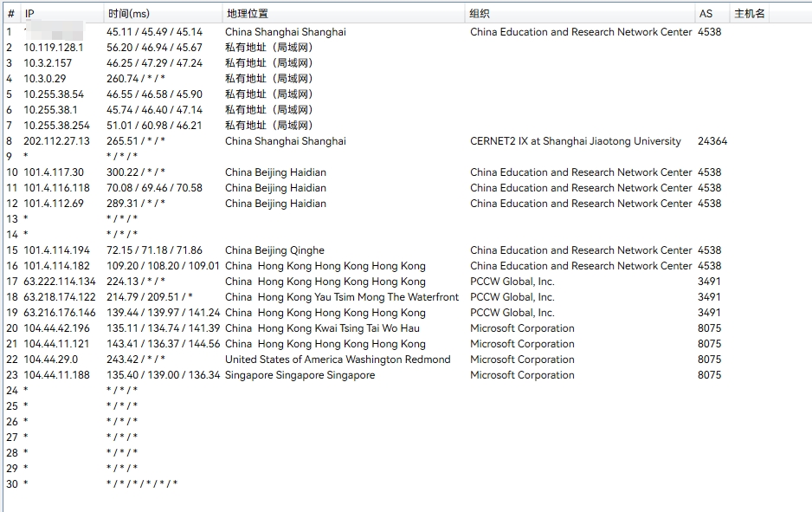Click the 组织 column header

[480, 14]
